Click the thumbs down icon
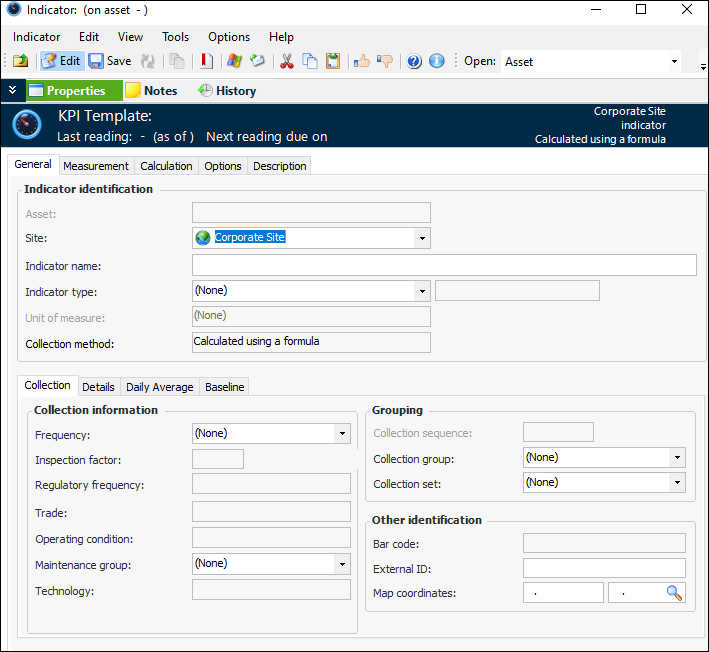The height and width of the screenshot is (652, 709). pyautogui.click(x=385, y=61)
